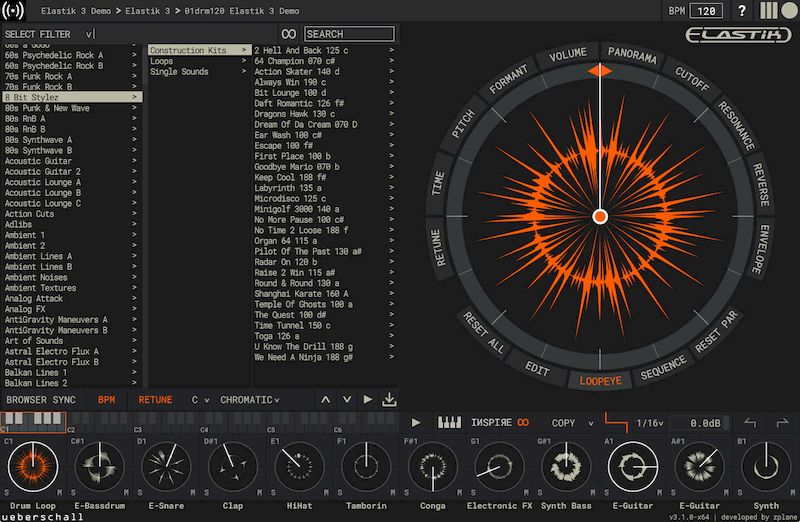
Task: Click the infinity random icon beside search
Action: click(289, 34)
